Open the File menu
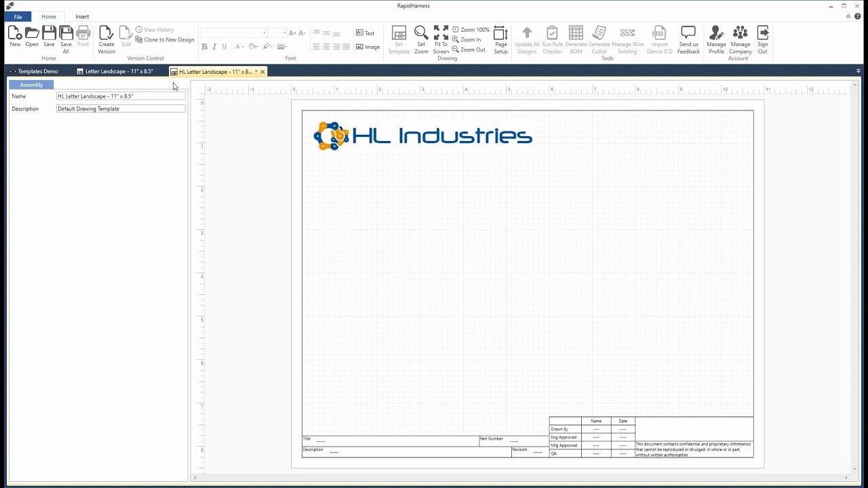868x488 pixels. click(x=18, y=16)
